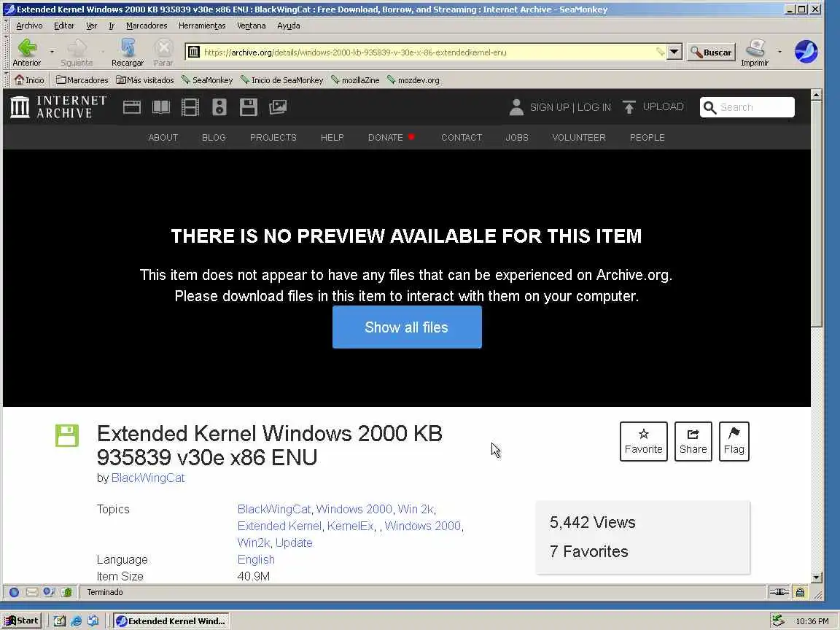This screenshot has width=840, height=630.
Task: Open the ABOUT nav link
Action: tap(163, 138)
